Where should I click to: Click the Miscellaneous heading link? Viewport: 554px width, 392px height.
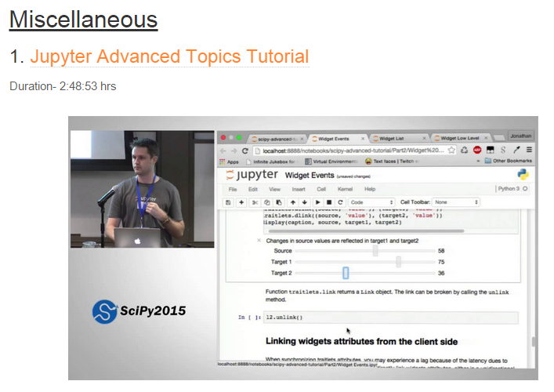(x=83, y=20)
